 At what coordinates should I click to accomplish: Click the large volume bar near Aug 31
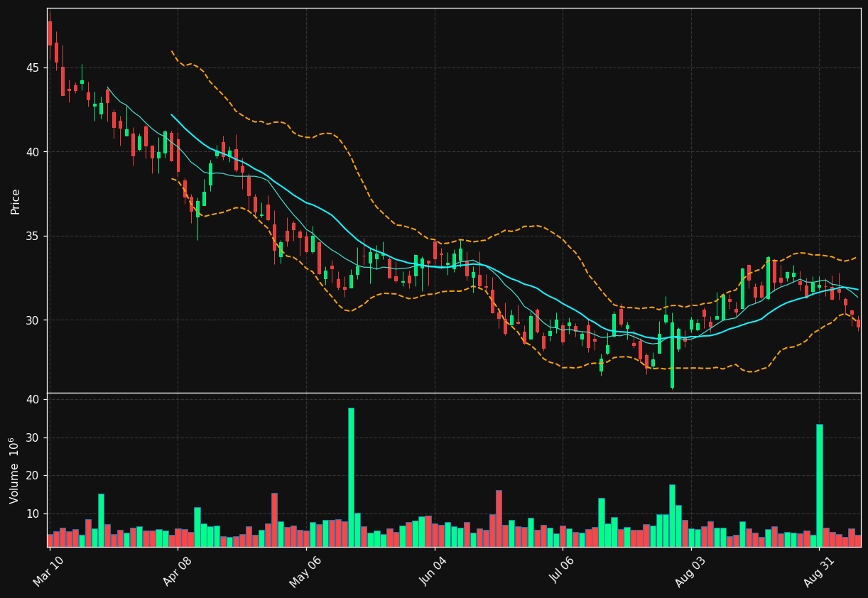point(820,486)
